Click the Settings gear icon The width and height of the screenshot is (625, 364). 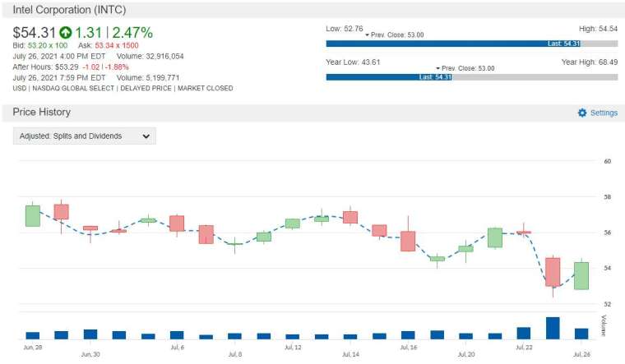582,113
